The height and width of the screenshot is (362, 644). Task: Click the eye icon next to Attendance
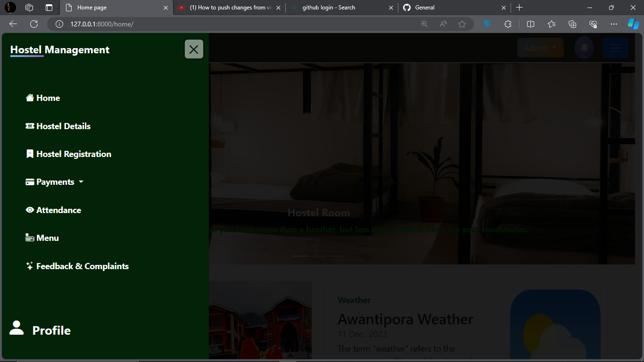[x=30, y=209]
